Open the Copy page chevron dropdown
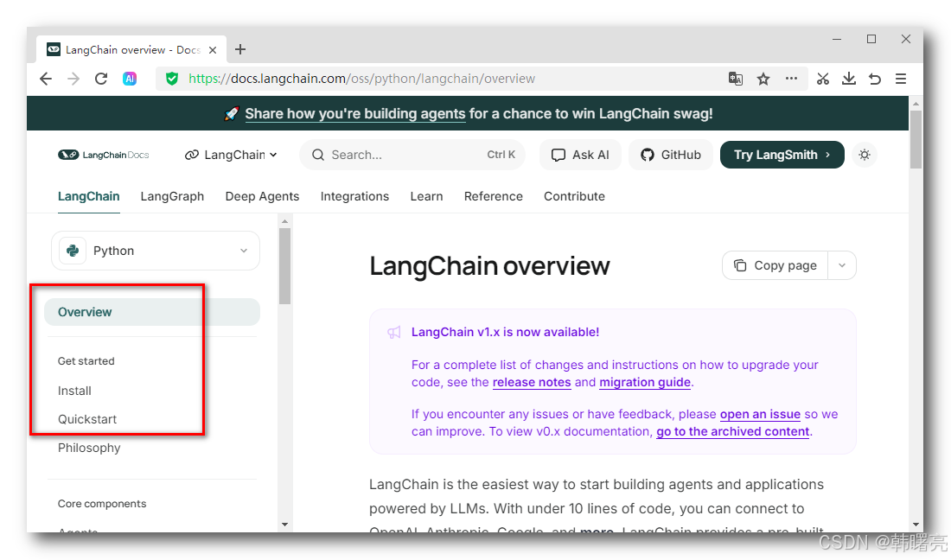 (x=842, y=265)
